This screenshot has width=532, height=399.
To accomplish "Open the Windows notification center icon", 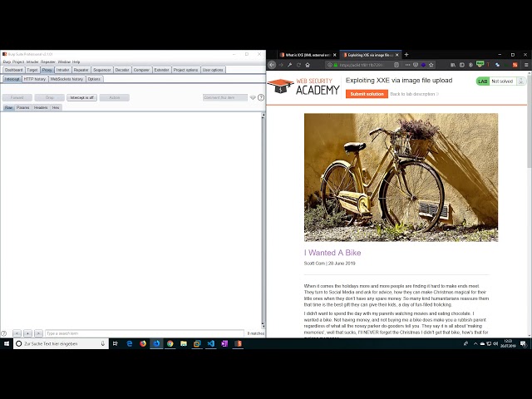I will click(x=524, y=343).
